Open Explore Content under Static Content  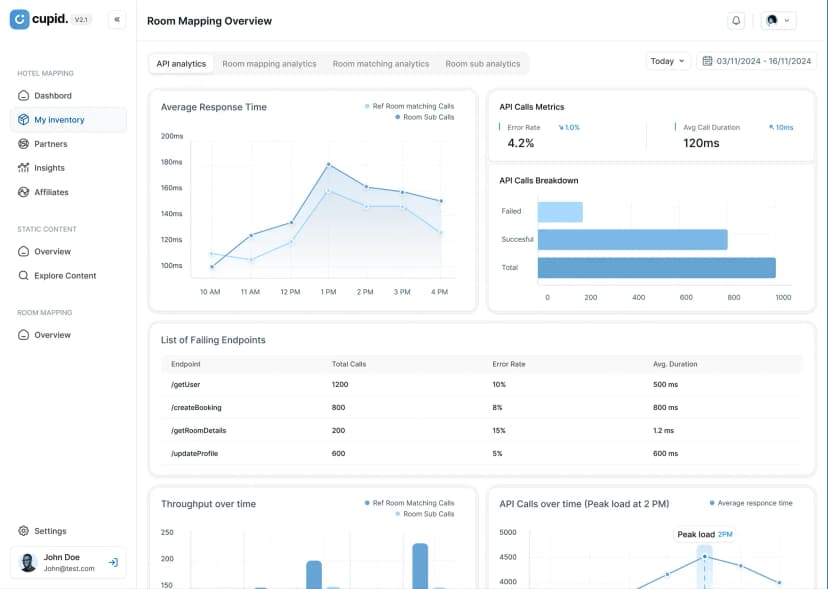click(x=65, y=276)
